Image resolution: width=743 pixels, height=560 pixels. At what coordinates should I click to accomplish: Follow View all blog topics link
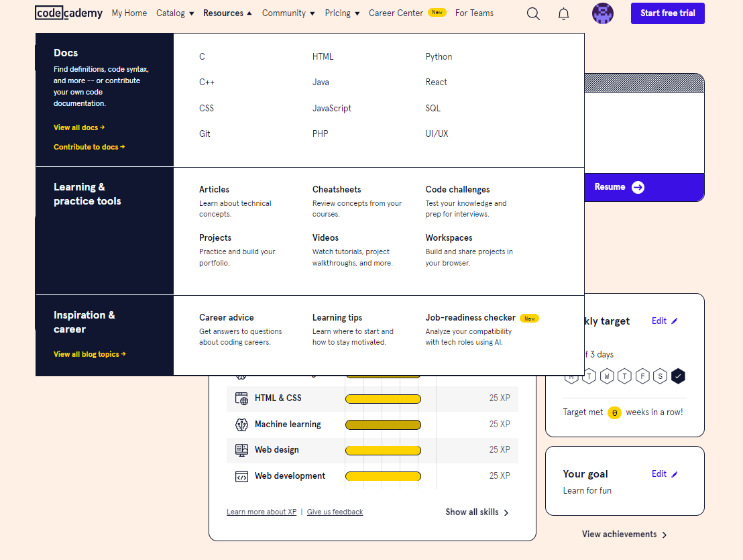(90, 354)
